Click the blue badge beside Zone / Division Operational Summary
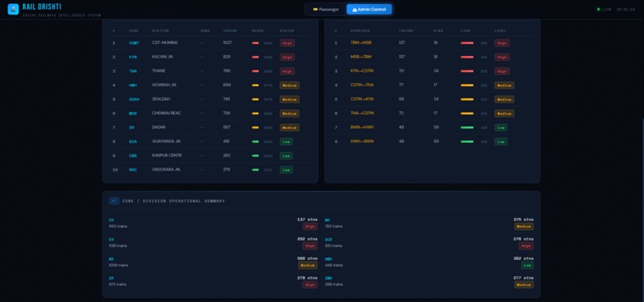 113,201
